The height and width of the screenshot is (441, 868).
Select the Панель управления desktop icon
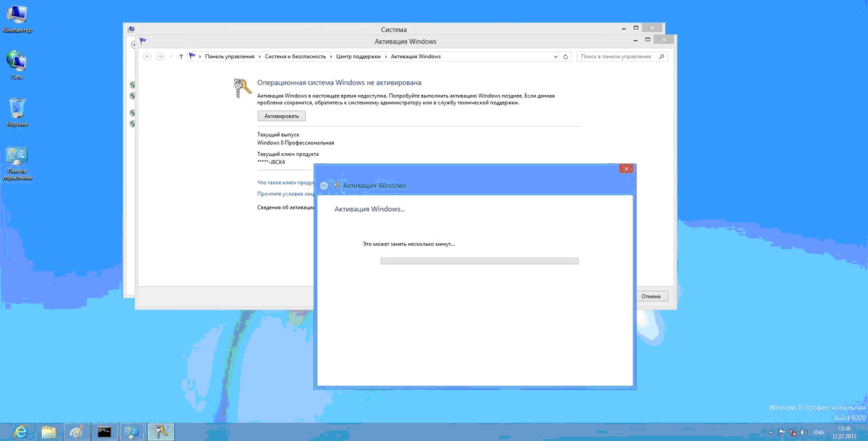[17, 164]
